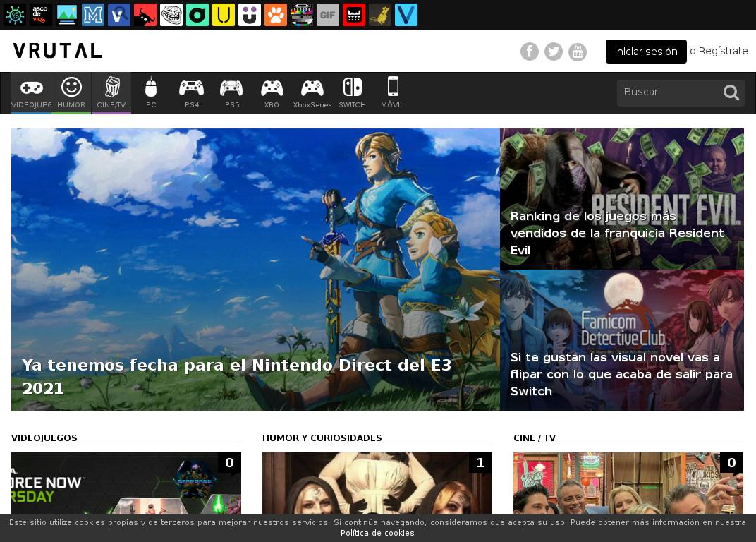756x542 pixels.
Task: Open the XboxSeries controller category
Action: point(312,92)
